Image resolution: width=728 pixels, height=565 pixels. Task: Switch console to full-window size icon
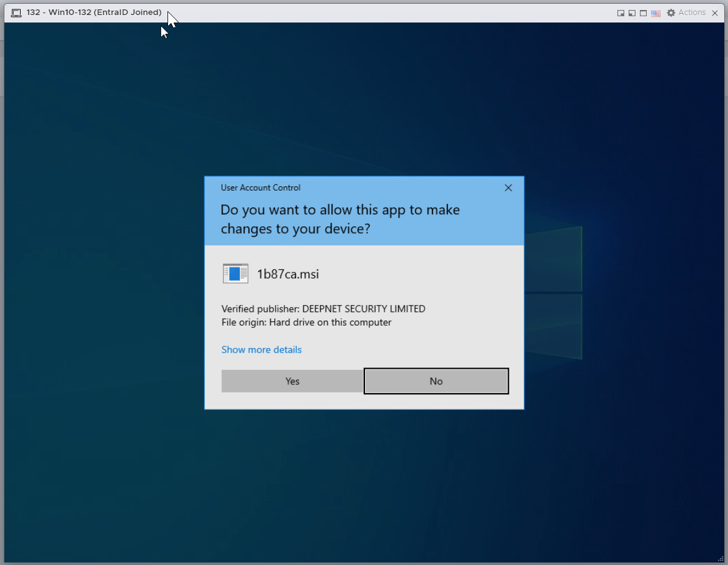click(x=643, y=13)
